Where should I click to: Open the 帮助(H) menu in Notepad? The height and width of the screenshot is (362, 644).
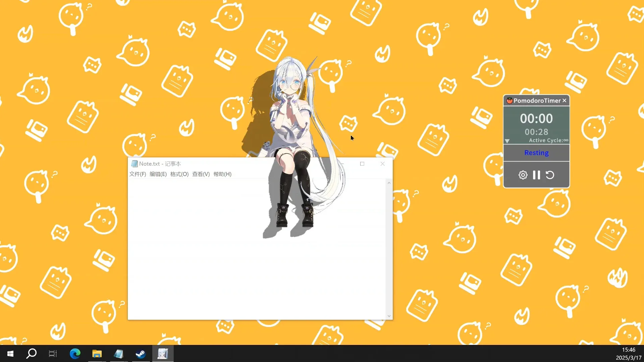[x=222, y=174]
